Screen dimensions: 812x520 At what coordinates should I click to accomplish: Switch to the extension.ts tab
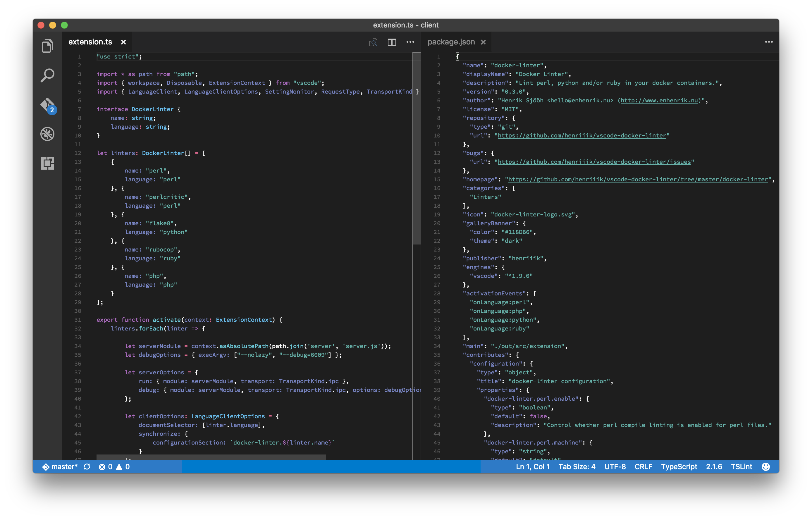coord(90,42)
